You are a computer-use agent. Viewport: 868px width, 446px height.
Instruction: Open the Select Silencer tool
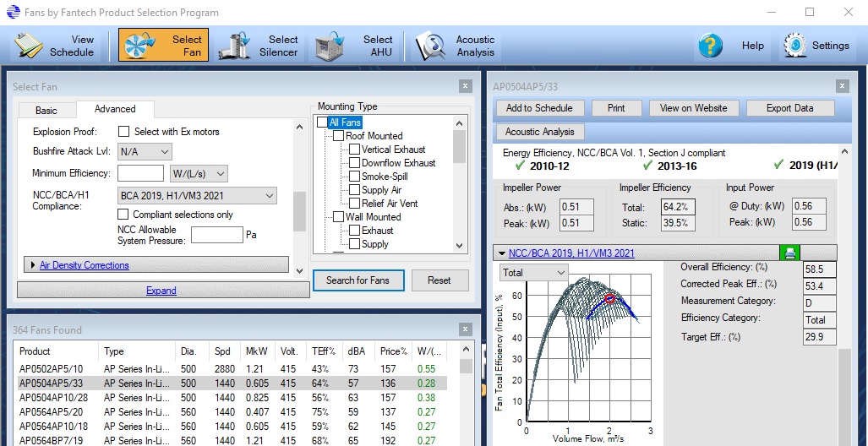234,46
